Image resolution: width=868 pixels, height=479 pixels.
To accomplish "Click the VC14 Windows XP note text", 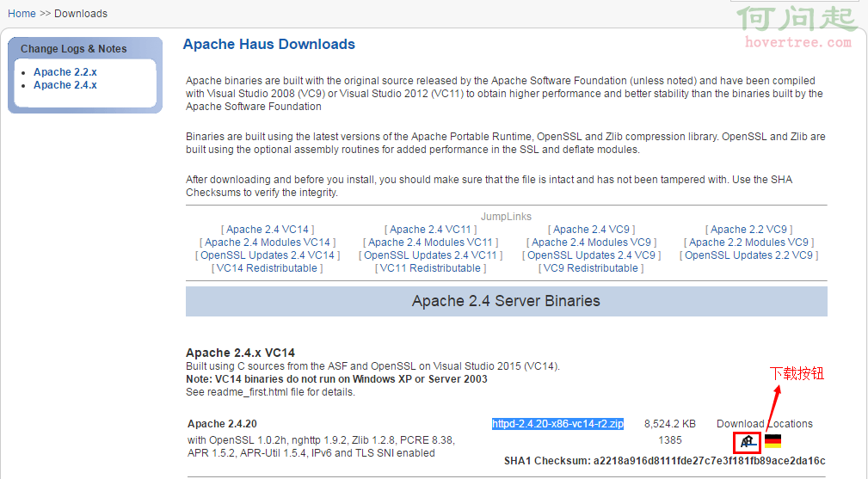I will pyautogui.click(x=336, y=379).
